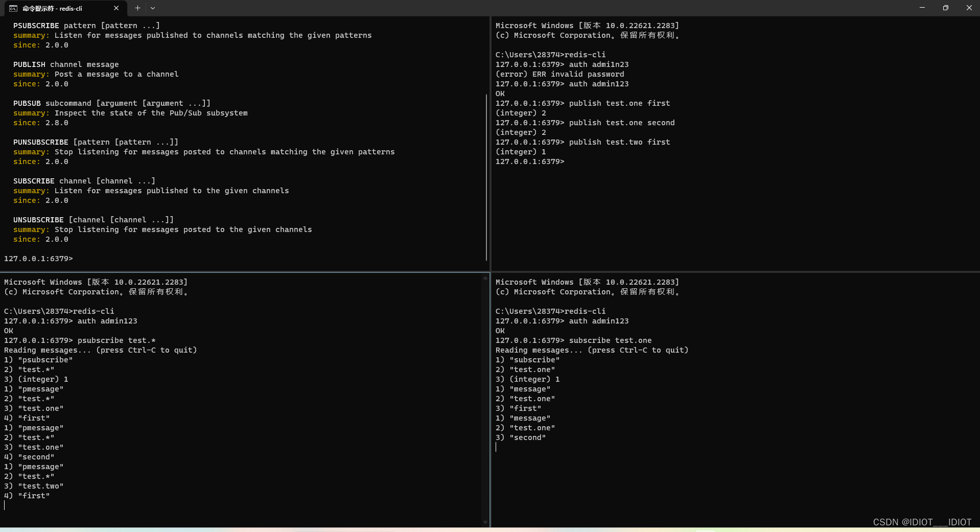This screenshot has height=532, width=980.
Task: Click the prompt in the top-left pane
Action: coord(38,259)
